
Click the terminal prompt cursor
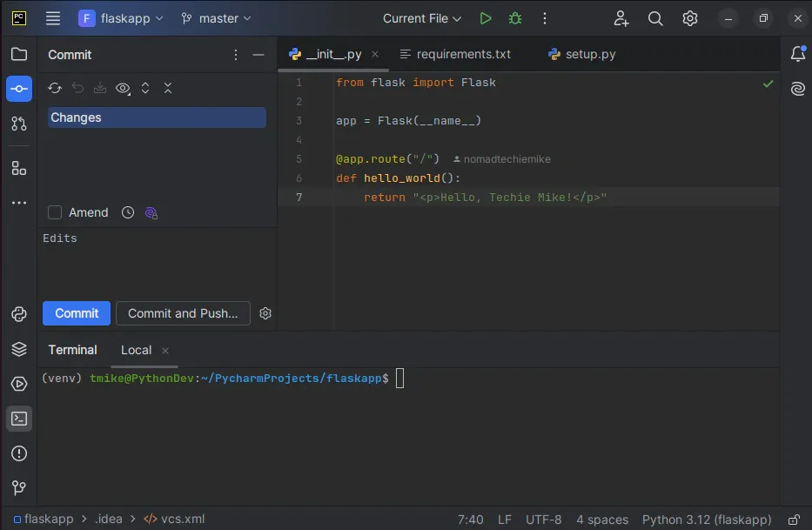(399, 379)
